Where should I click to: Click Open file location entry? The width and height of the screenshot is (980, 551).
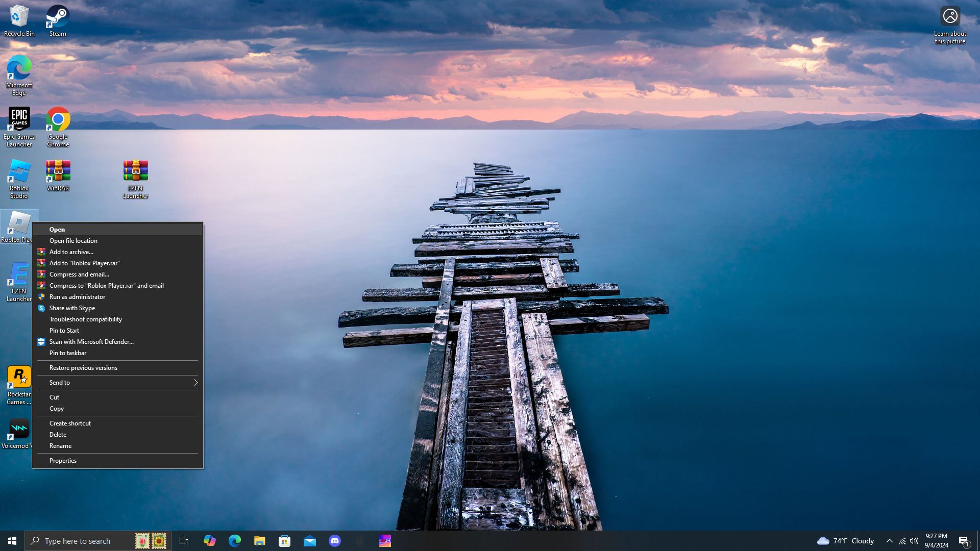pos(73,241)
